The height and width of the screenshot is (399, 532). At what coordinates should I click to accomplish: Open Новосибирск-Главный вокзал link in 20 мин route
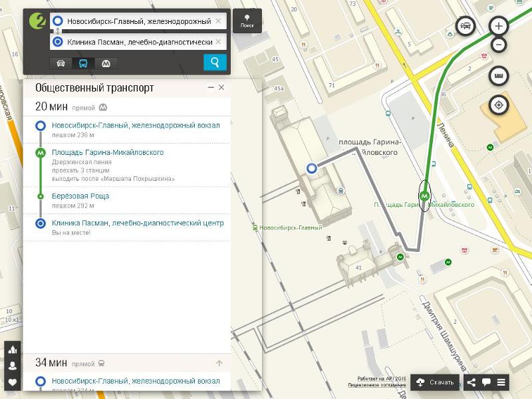tap(136, 125)
